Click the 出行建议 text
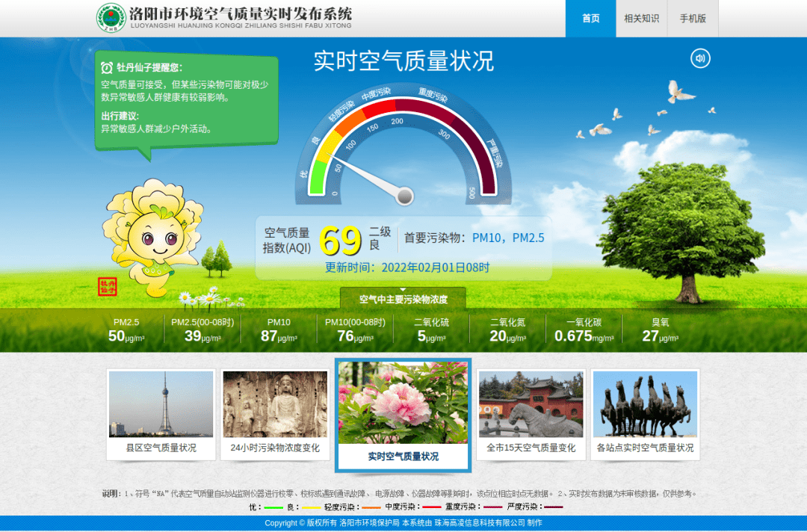The image size is (807, 532). 120,116
